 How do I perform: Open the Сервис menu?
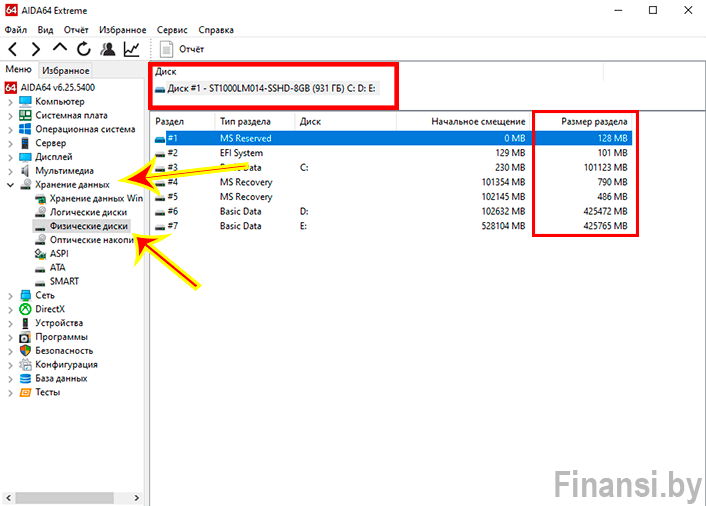point(172,30)
